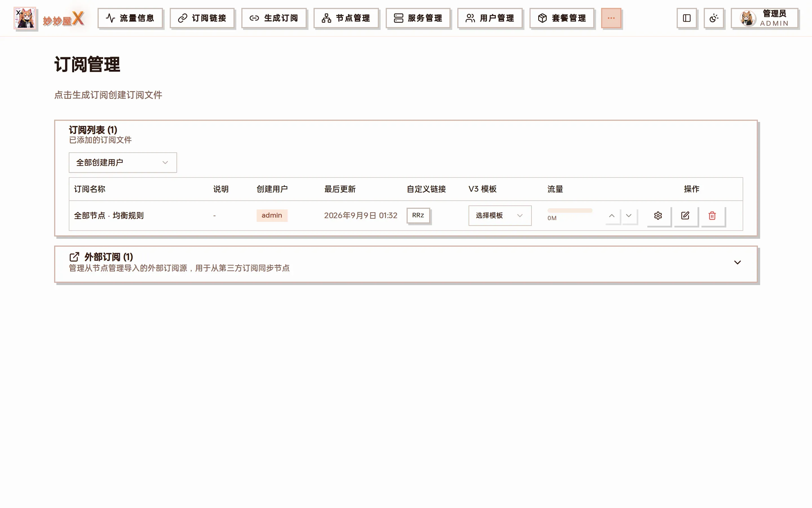Open the more menu with three dots
This screenshot has height=508, width=812.
click(x=611, y=18)
